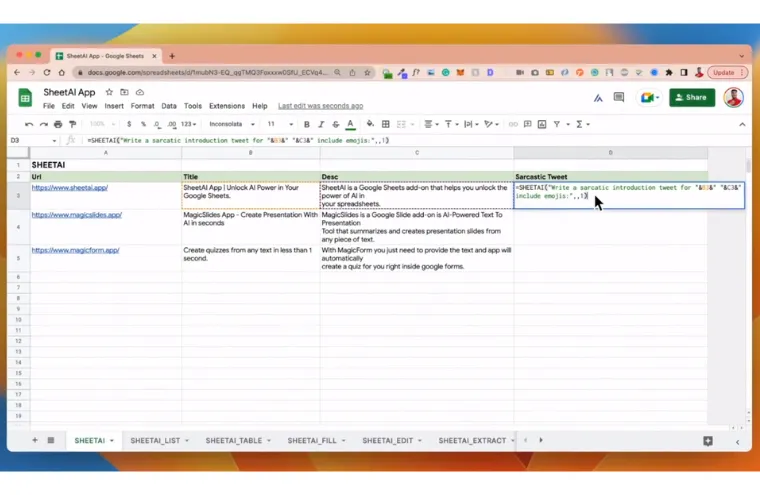Click the cloud document status icon

[140, 92]
